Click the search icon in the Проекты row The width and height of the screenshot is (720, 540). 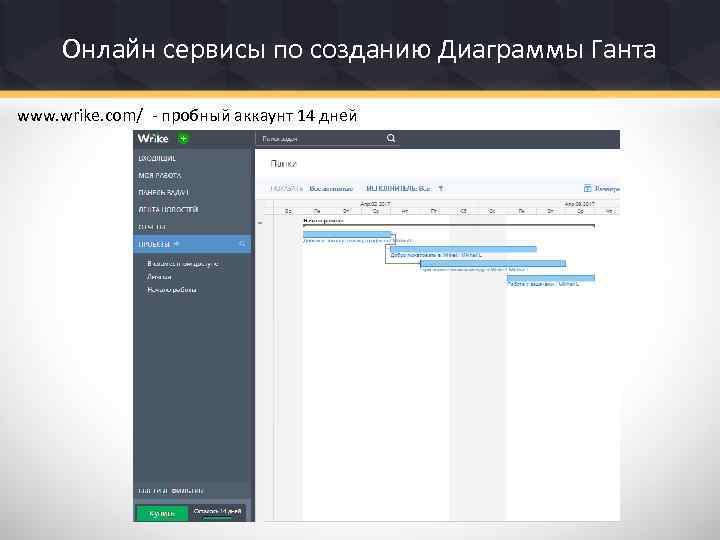coord(242,244)
